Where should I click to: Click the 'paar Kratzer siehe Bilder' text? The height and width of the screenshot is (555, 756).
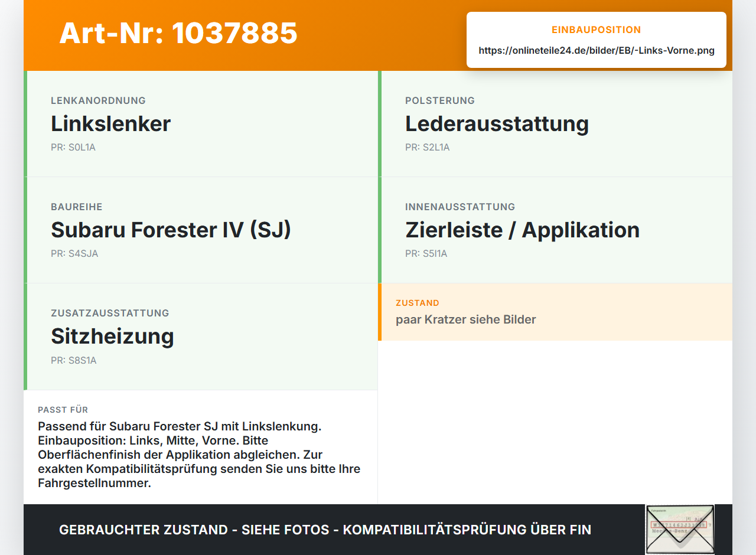[466, 319]
